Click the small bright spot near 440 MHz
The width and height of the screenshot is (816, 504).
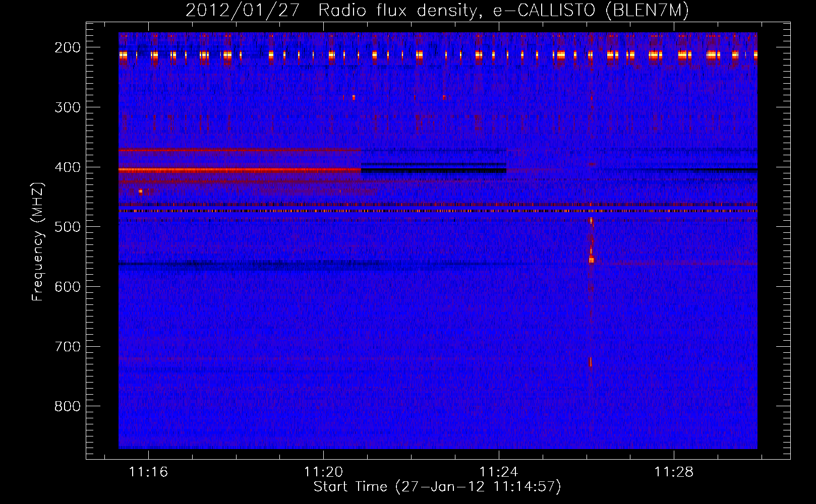[x=141, y=192]
